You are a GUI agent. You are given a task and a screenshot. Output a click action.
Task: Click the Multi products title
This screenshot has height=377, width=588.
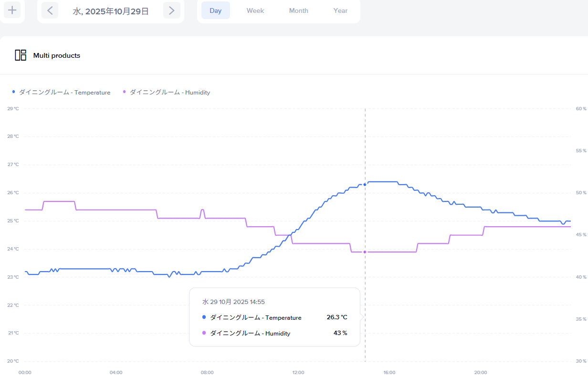click(x=57, y=55)
